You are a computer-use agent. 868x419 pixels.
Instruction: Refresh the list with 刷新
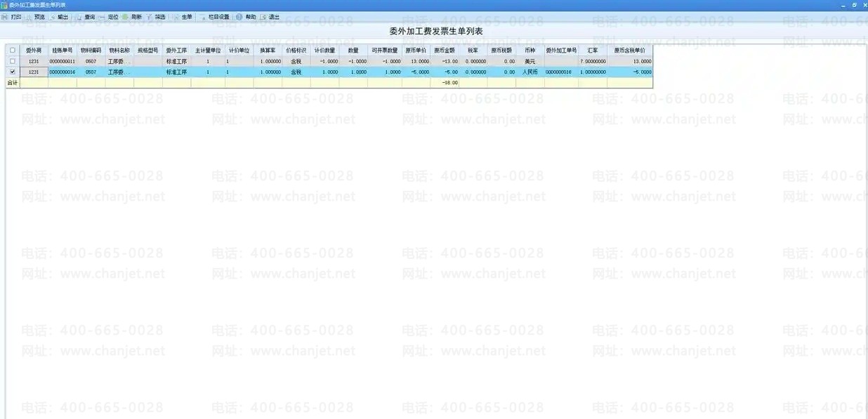pyautogui.click(x=132, y=17)
